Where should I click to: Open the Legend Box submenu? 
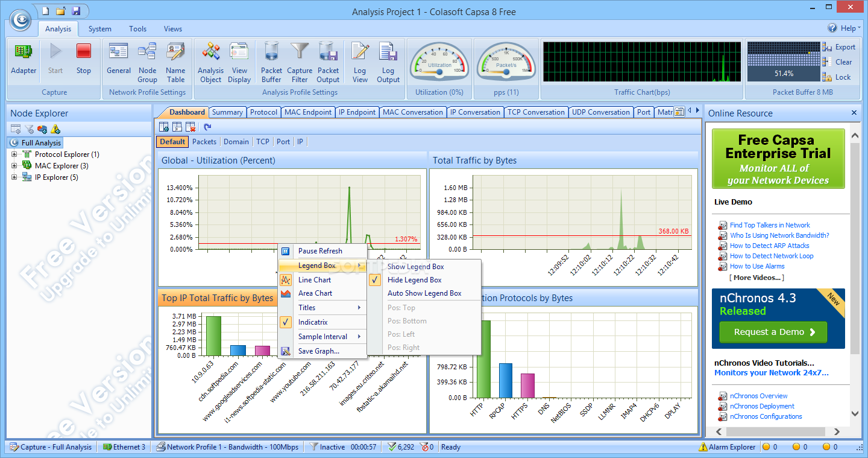click(x=322, y=266)
